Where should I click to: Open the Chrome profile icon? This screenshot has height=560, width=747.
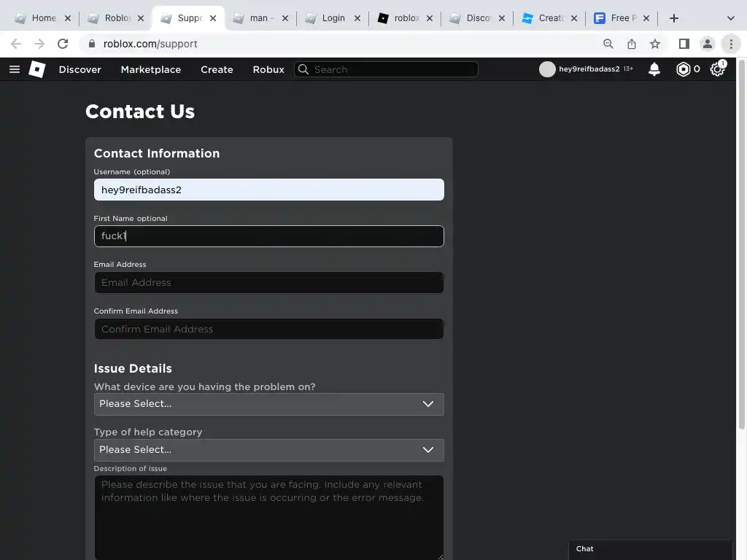point(708,44)
